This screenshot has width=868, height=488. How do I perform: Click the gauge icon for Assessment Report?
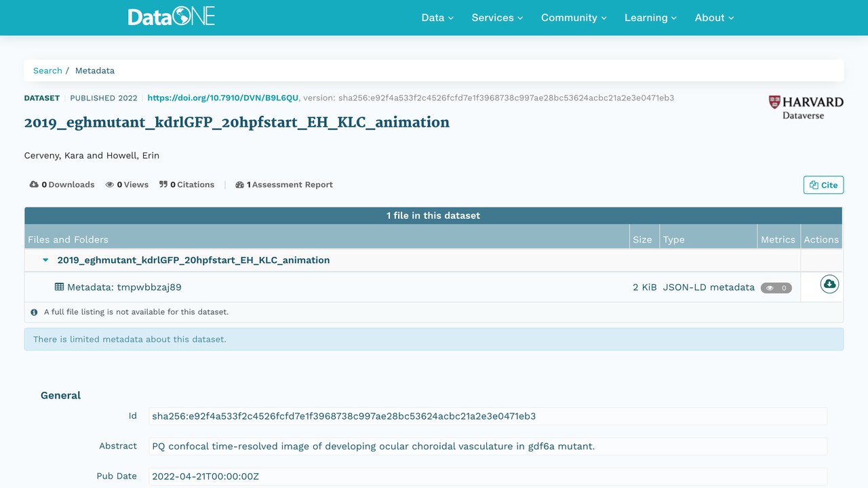[239, 184]
